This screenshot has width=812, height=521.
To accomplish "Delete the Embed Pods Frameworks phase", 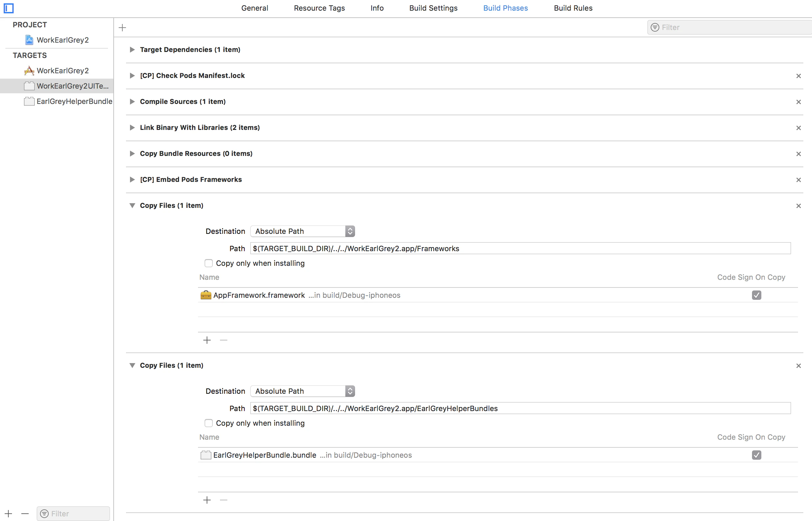I will 798,180.
